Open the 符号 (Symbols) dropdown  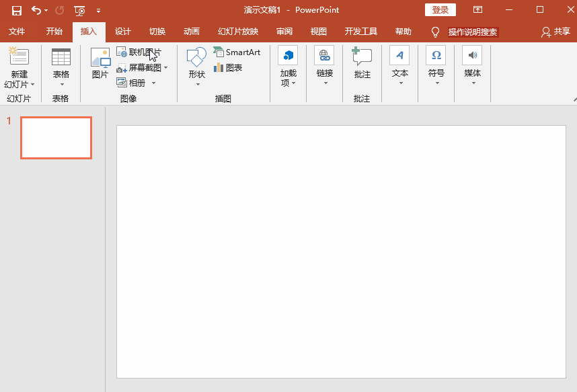click(x=436, y=67)
